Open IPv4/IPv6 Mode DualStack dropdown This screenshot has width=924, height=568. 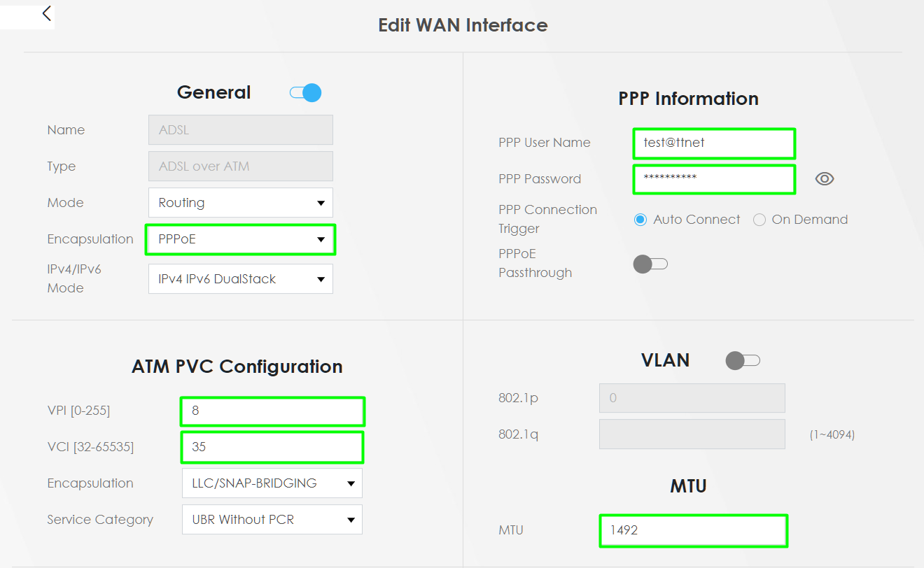click(241, 278)
